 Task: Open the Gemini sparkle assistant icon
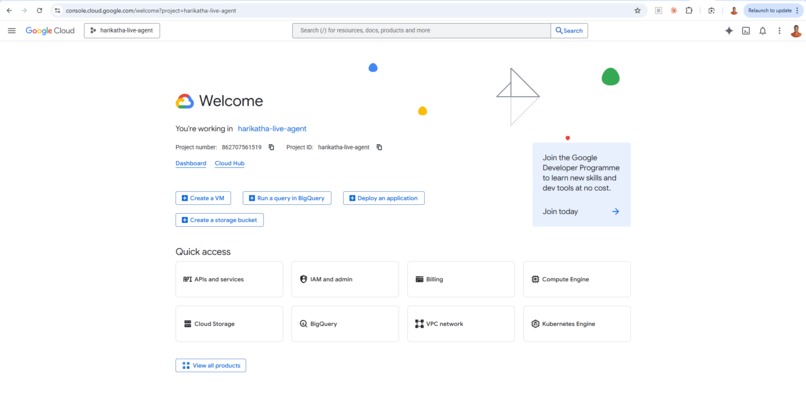[x=729, y=31]
